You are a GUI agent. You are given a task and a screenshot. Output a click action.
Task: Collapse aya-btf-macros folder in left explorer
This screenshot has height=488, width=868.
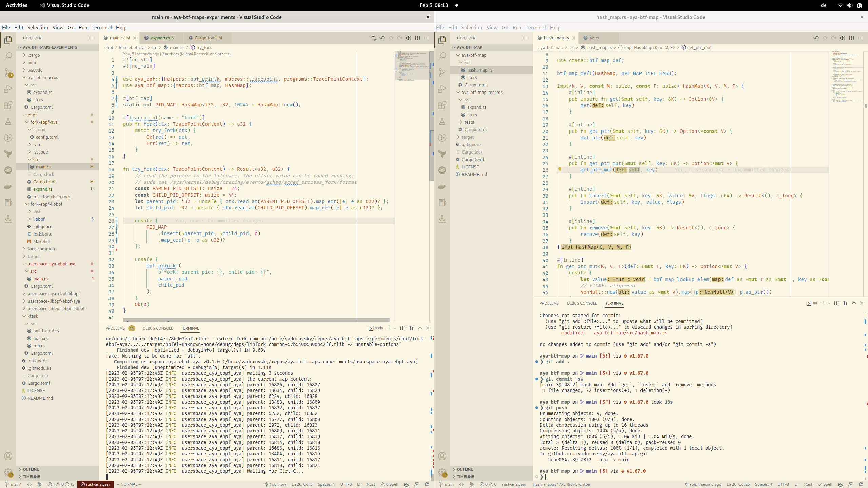click(57, 77)
